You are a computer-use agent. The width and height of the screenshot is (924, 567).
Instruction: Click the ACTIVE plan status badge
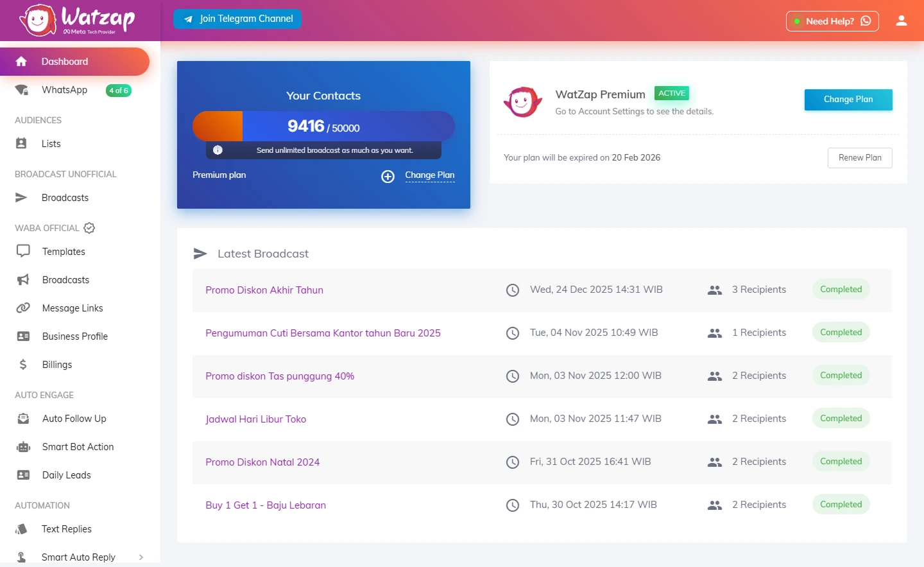pyautogui.click(x=672, y=93)
